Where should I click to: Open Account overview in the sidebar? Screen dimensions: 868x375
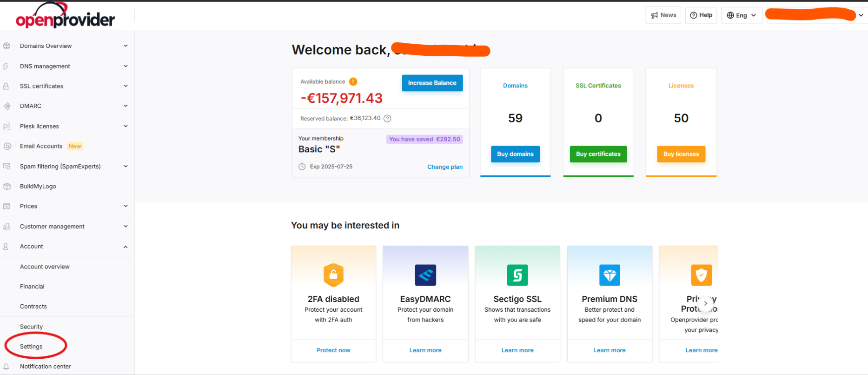tap(45, 267)
